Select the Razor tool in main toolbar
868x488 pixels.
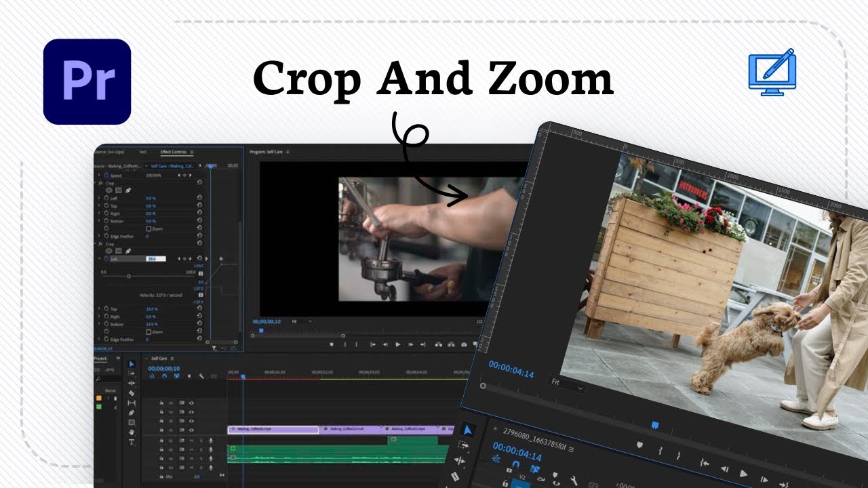132,393
